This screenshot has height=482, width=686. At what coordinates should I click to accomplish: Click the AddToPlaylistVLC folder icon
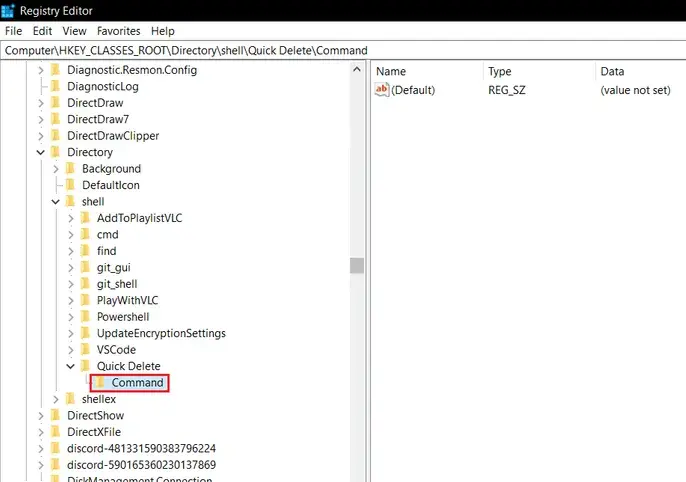coord(86,218)
